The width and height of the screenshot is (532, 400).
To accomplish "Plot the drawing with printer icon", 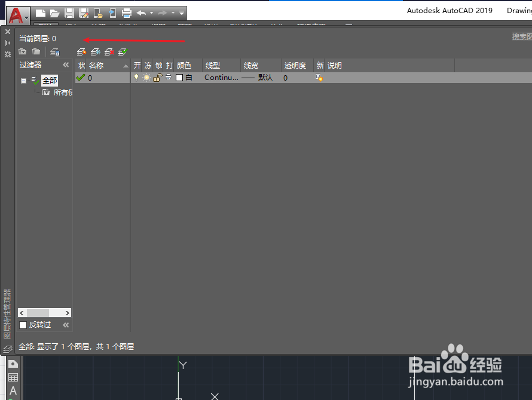I will [127, 13].
